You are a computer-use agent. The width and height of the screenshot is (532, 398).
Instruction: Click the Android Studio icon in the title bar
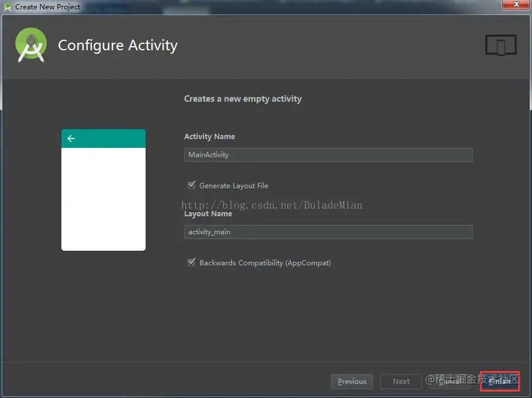click(x=7, y=7)
